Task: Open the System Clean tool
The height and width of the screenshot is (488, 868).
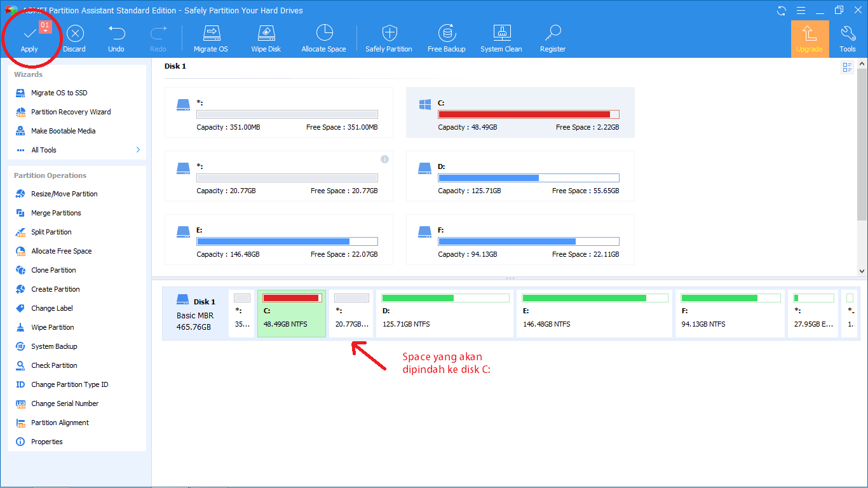Action: coord(501,39)
